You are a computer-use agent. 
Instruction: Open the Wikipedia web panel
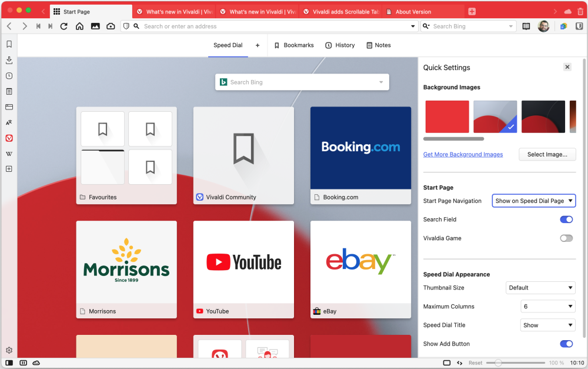[9, 154]
